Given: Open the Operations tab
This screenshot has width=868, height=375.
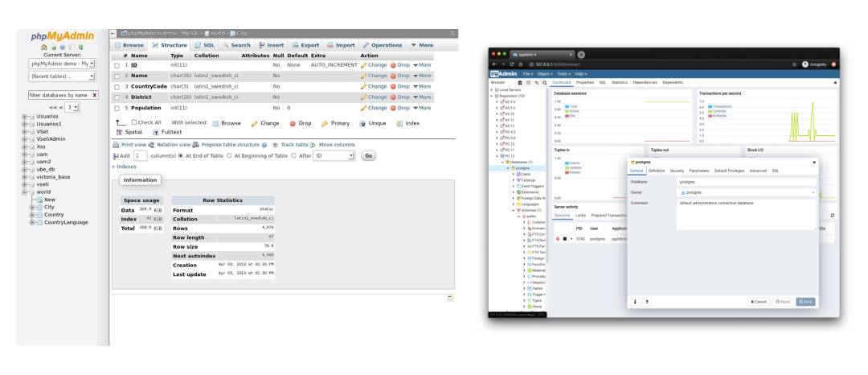Looking at the screenshot, I should pos(383,45).
